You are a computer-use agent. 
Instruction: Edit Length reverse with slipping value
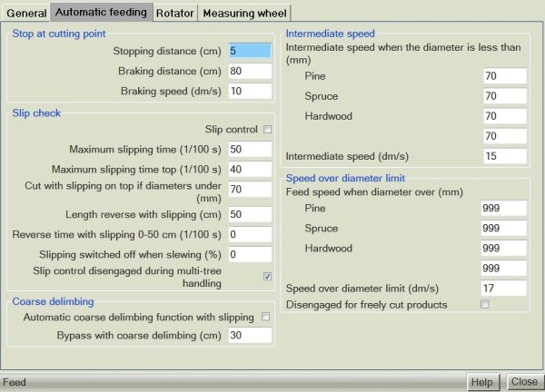pos(250,214)
